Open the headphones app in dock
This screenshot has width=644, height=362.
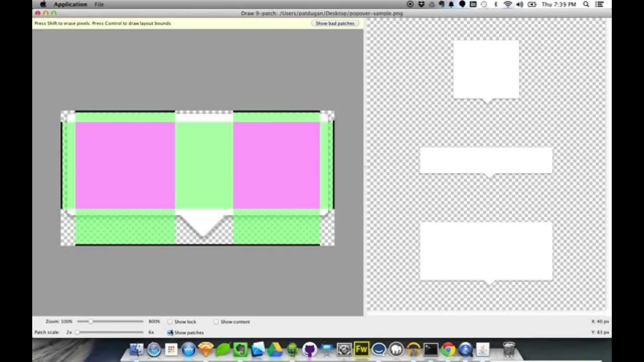[x=414, y=349]
